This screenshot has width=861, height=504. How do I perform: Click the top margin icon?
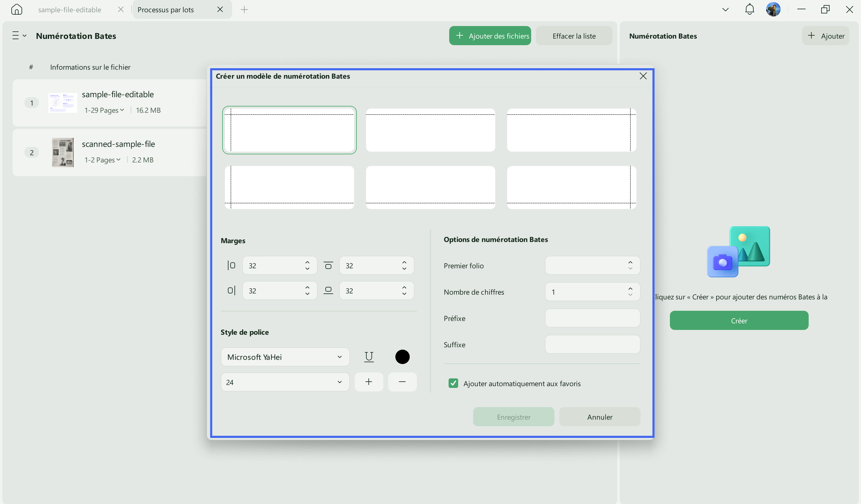pos(328,265)
